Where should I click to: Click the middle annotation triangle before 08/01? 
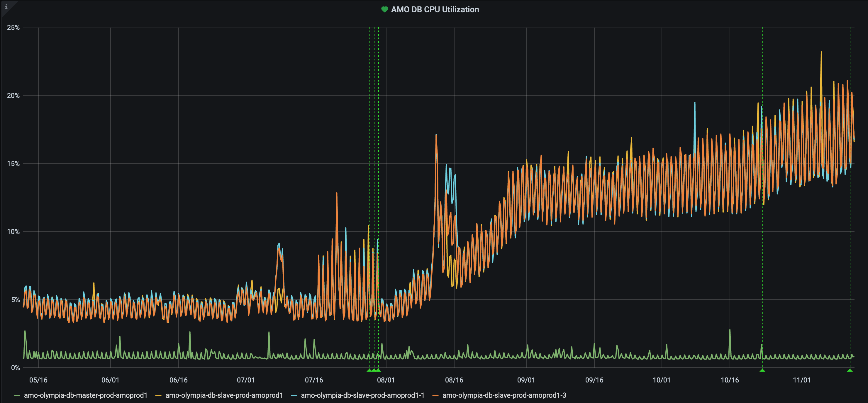tap(374, 370)
